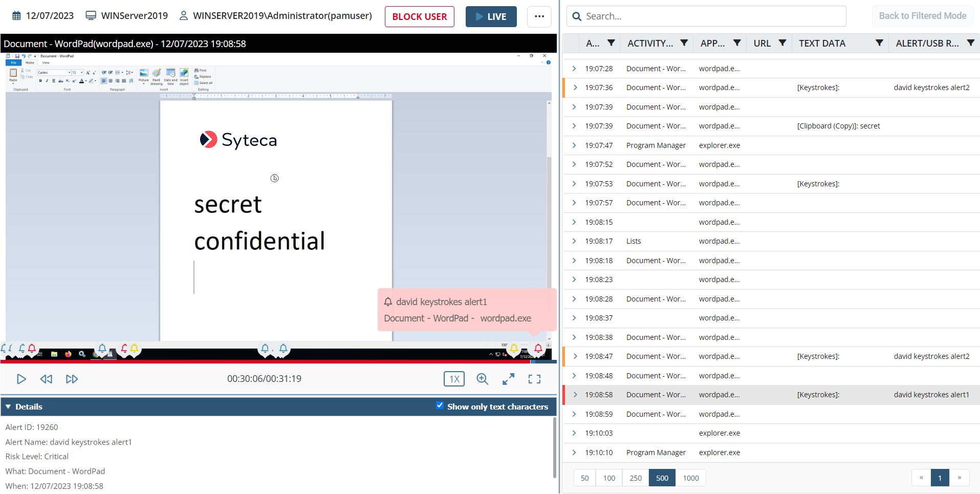Collapse the Details panel
The width and height of the screenshot is (980, 494).
[x=8, y=406]
